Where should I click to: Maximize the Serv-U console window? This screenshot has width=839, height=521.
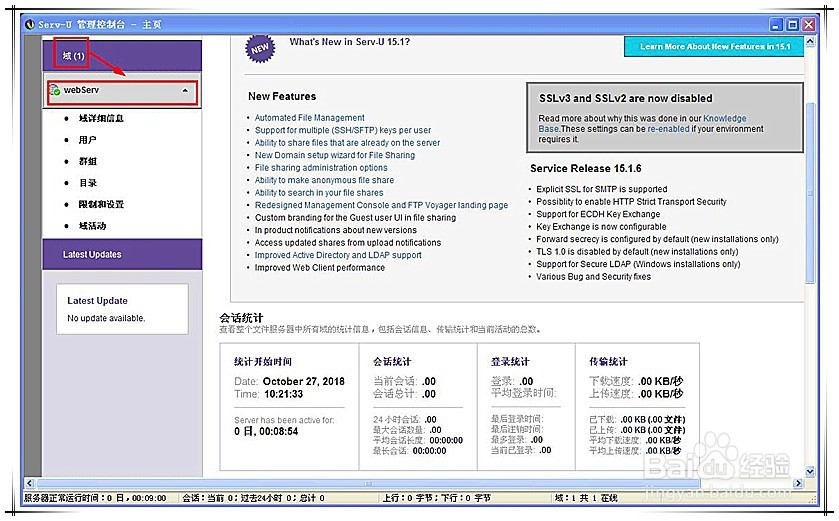point(792,25)
